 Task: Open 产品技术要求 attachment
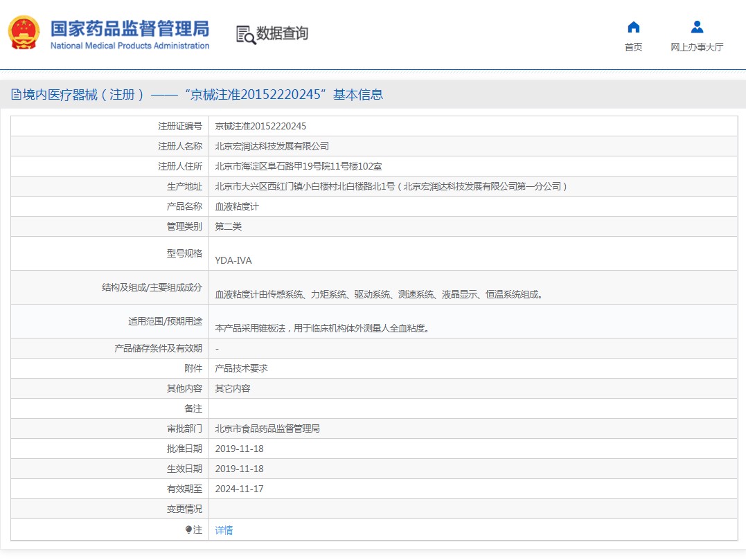pyautogui.click(x=241, y=368)
